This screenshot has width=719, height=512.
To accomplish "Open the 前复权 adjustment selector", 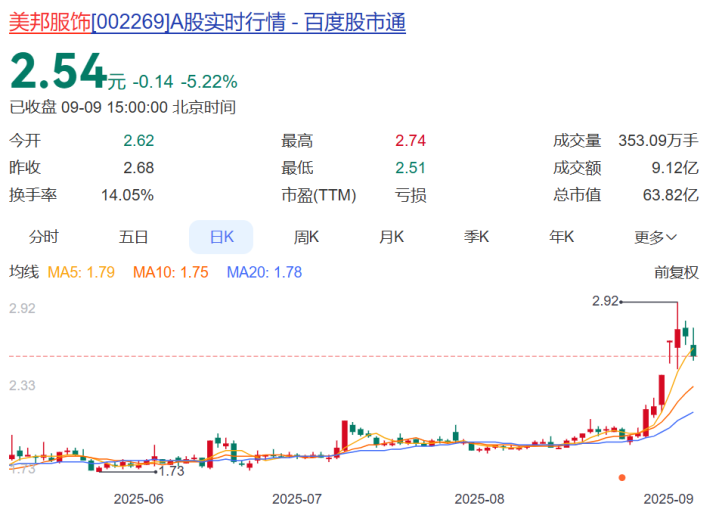I will (676, 272).
